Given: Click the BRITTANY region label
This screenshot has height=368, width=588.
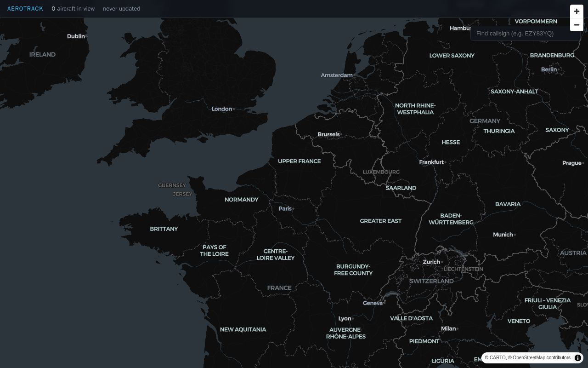Looking at the screenshot, I should click(164, 229).
